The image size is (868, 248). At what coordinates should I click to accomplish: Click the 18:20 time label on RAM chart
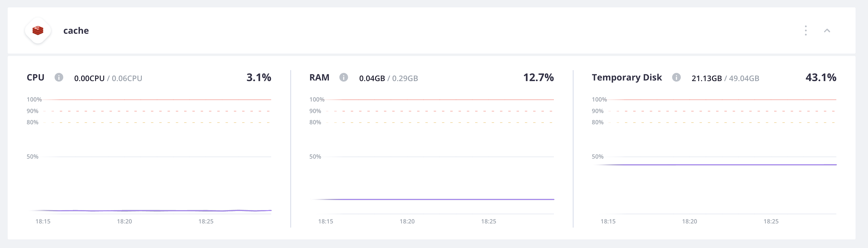[x=407, y=221]
